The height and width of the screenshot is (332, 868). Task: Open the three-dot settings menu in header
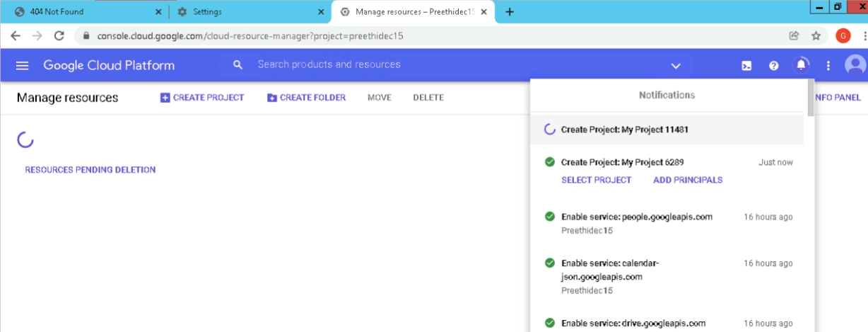tap(828, 65)
